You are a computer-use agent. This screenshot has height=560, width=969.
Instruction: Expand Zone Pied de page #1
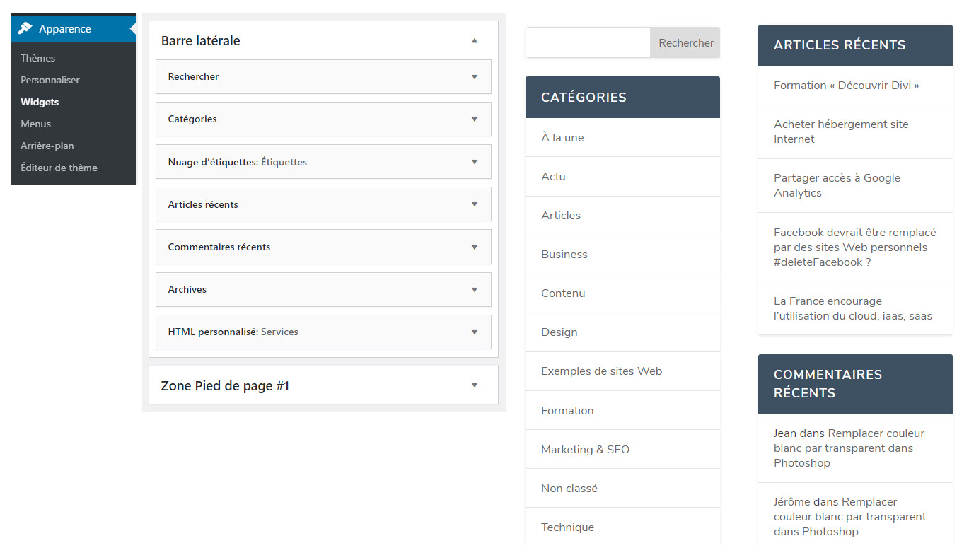point(475,385)
